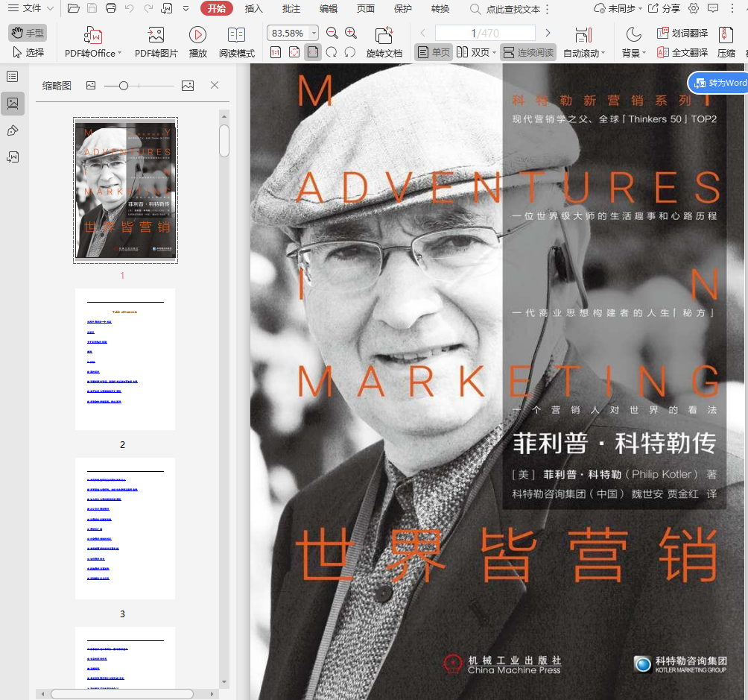The image size is (748, 700).
Task: Click the zoom out magnifier icon
Action: click(332, 33)
